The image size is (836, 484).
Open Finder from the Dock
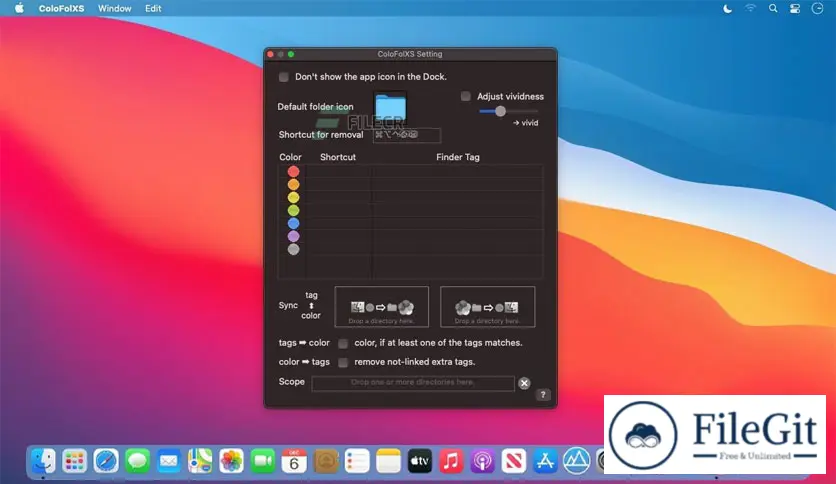point(43,461)
